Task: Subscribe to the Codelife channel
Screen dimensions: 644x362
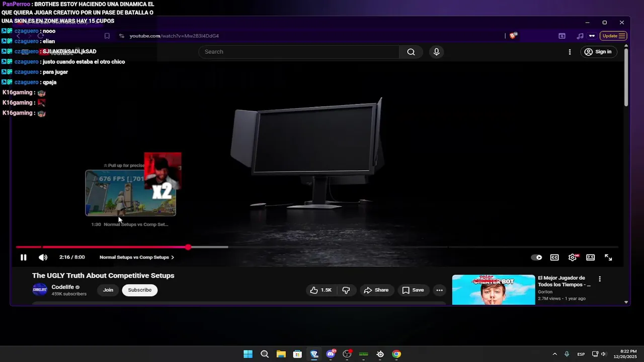Action: (140, 290)
